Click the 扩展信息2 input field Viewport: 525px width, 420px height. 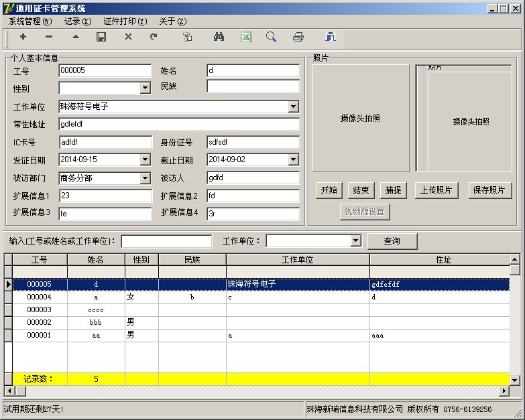253,196
